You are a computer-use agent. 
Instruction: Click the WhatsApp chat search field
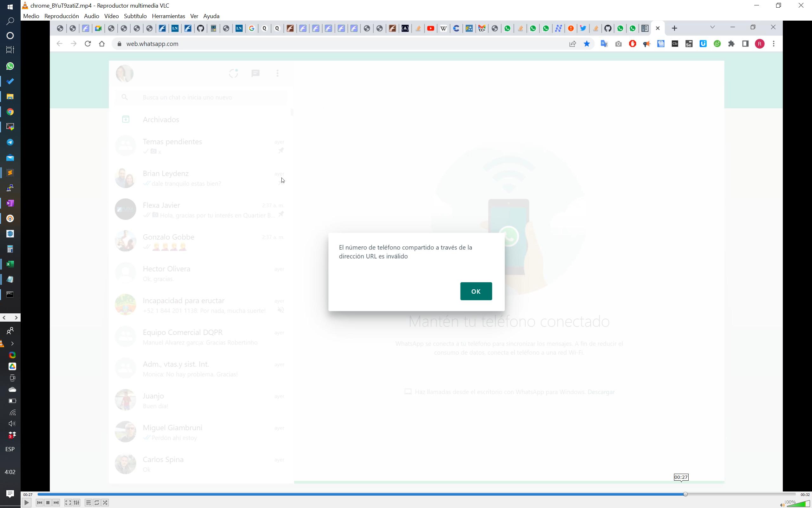click(x=201, y=97)
